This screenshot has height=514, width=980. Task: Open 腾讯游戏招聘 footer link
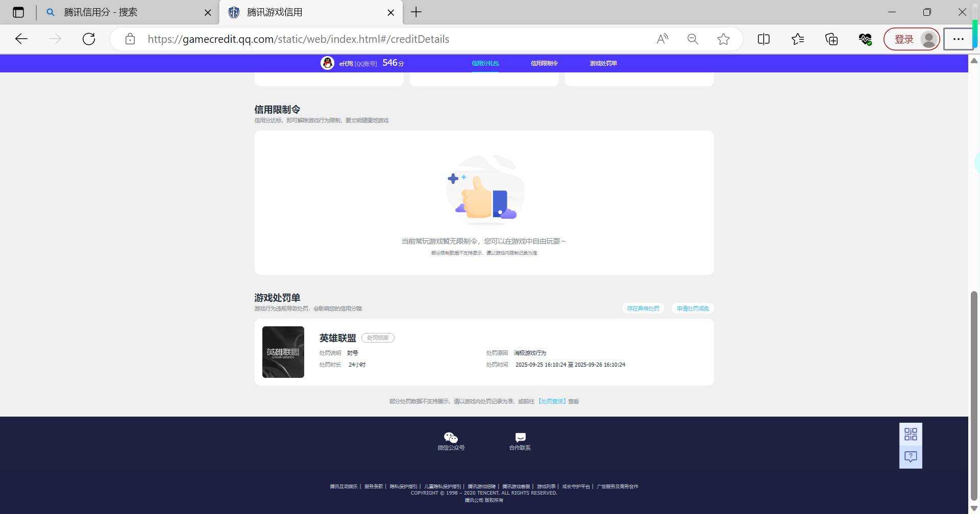point(482,486)
